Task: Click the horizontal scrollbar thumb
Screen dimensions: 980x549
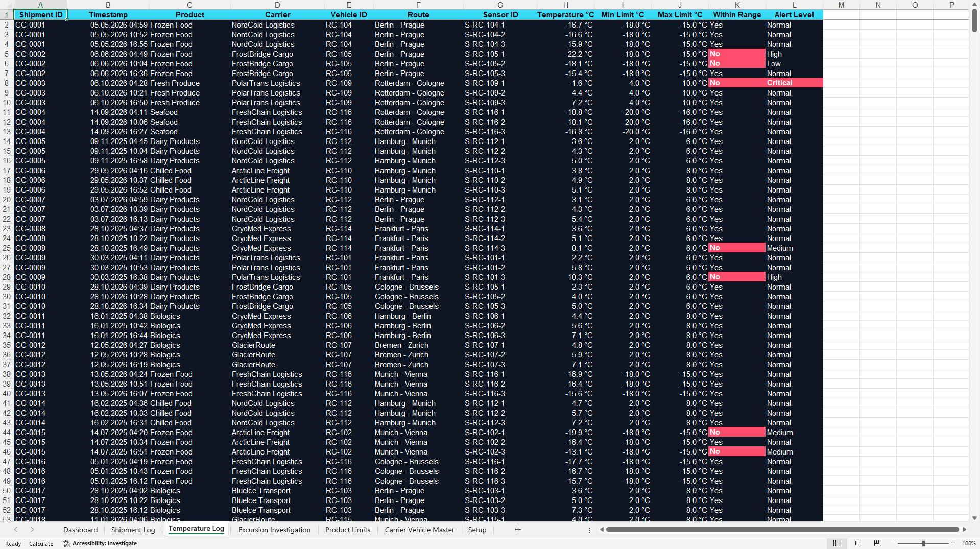Action: [x=782, y=530]
